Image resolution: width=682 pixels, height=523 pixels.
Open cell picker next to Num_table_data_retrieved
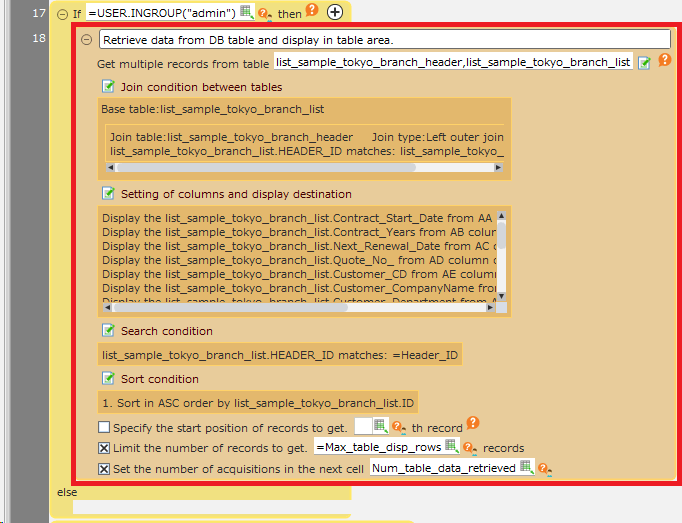point(526,467)
